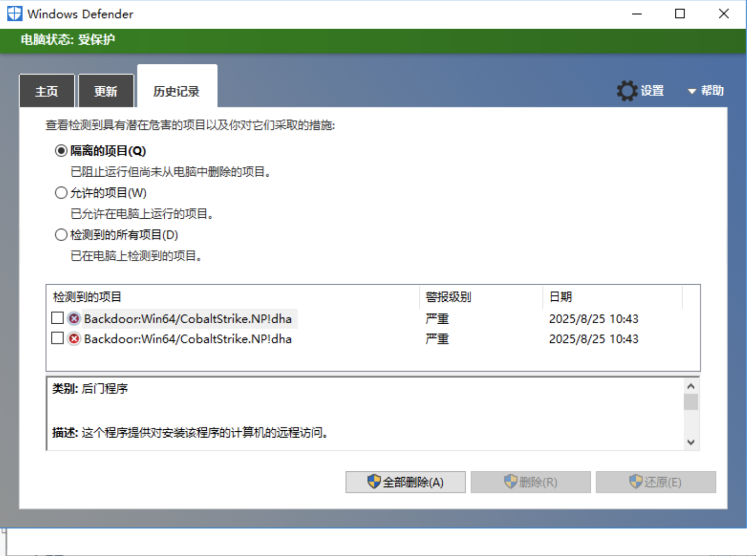Click the red threat icon in the first CobaltStrike row

tap(74, 319)
